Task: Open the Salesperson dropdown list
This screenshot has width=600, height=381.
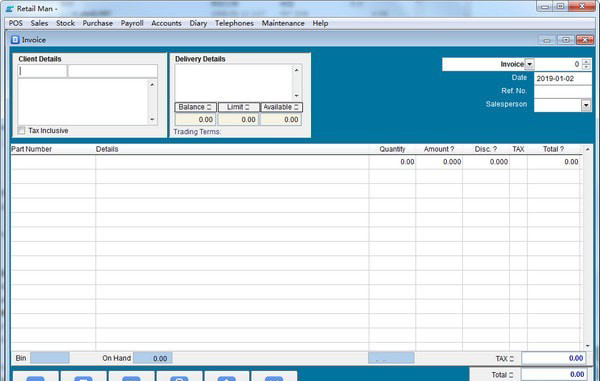Action: 586,105
